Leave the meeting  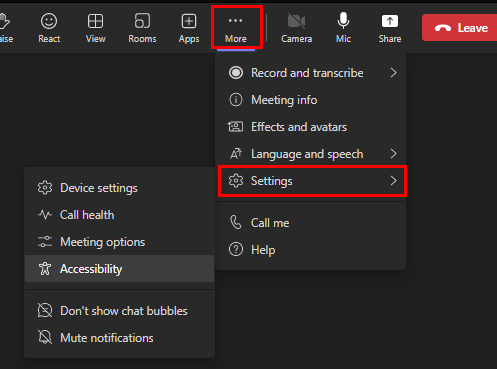point(460,28)
